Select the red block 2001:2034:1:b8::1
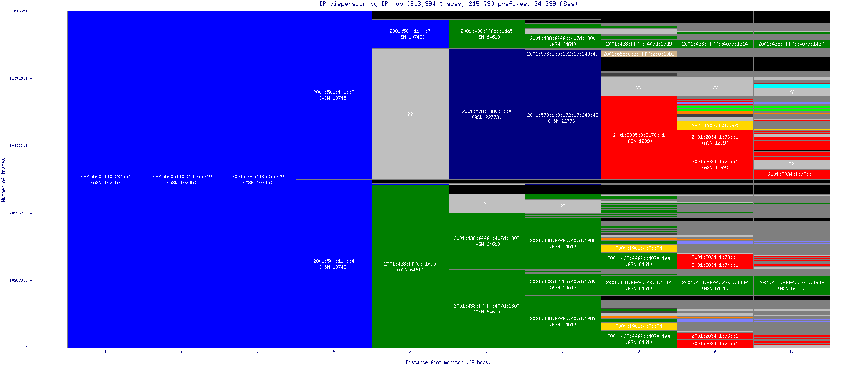This screenshot has width=868, height=365. (x=791, y=174)
